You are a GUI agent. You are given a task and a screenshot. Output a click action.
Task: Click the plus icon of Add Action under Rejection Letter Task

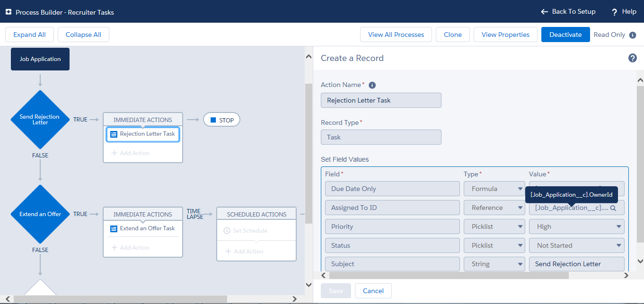tap(114, 153)
